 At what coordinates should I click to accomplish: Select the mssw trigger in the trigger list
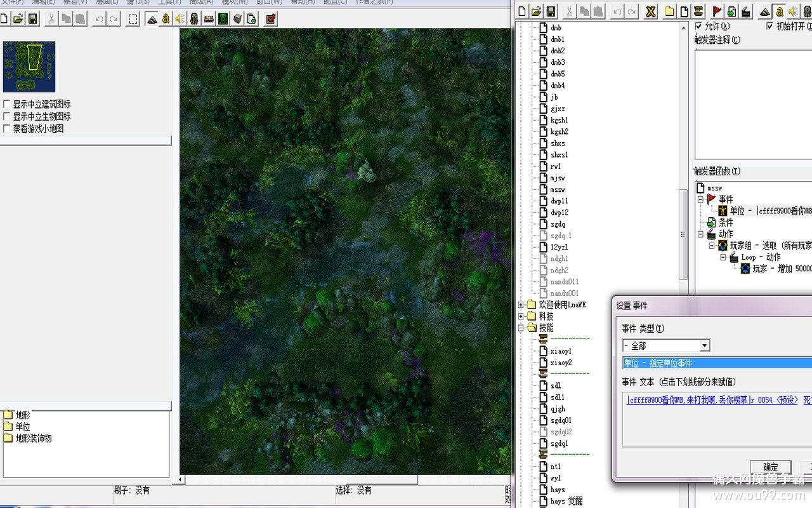(558, 189)
